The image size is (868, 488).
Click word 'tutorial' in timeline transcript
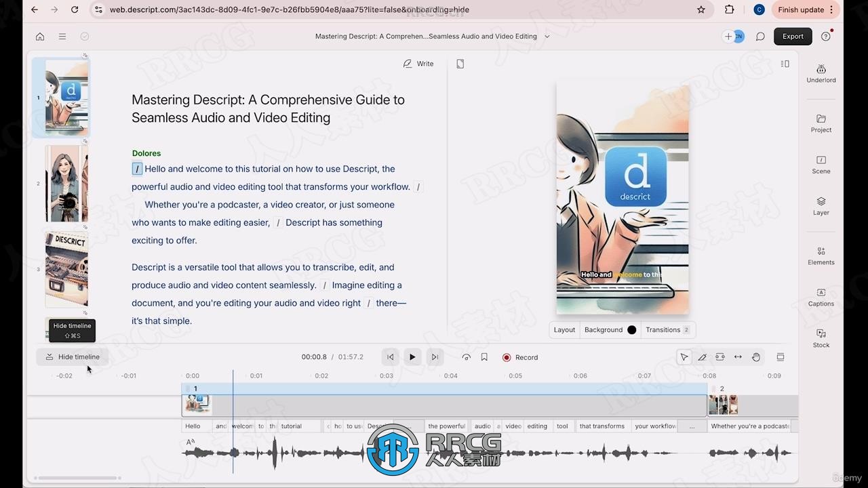tap(300, 426)
